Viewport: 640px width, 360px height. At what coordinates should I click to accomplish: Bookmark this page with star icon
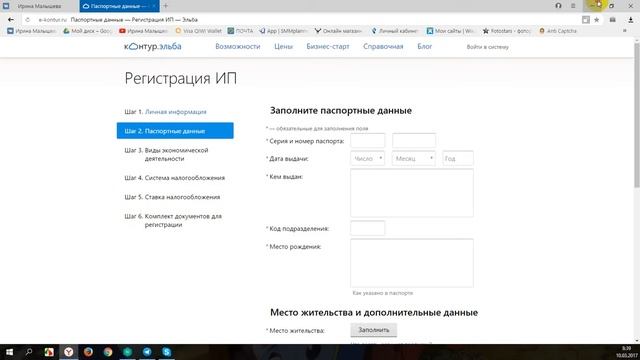596,20
